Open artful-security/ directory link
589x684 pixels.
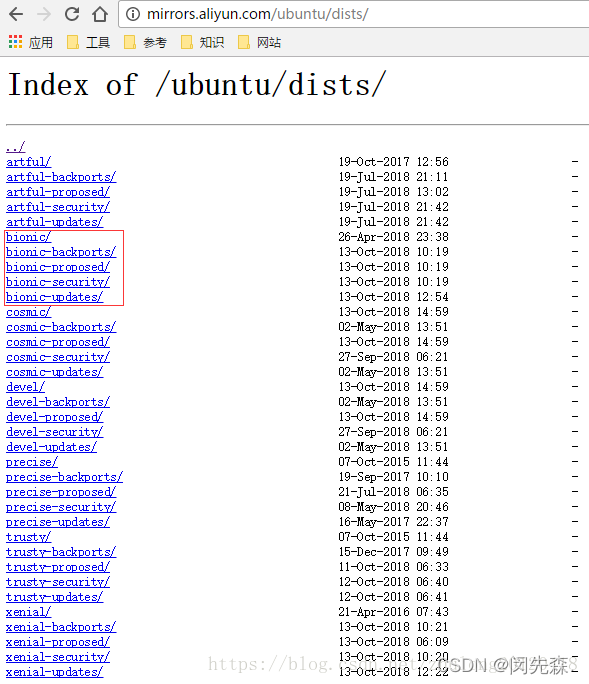(x=58, y=207)
